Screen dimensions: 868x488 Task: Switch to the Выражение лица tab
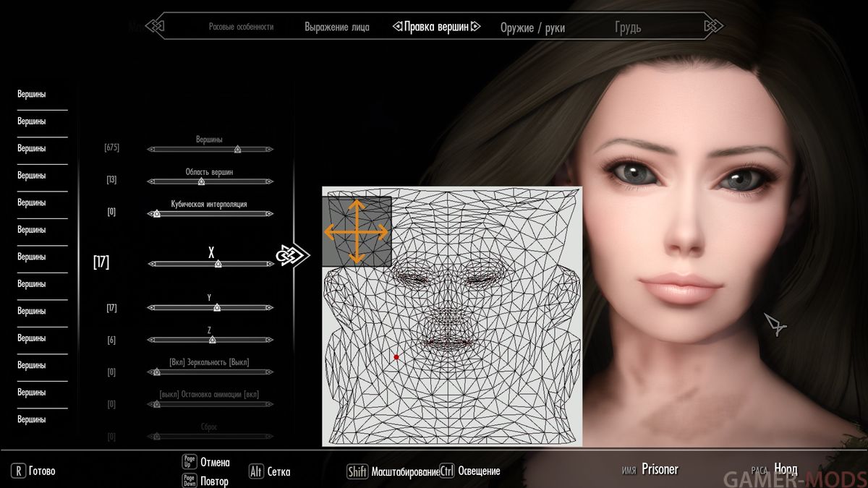pos(337,27)
